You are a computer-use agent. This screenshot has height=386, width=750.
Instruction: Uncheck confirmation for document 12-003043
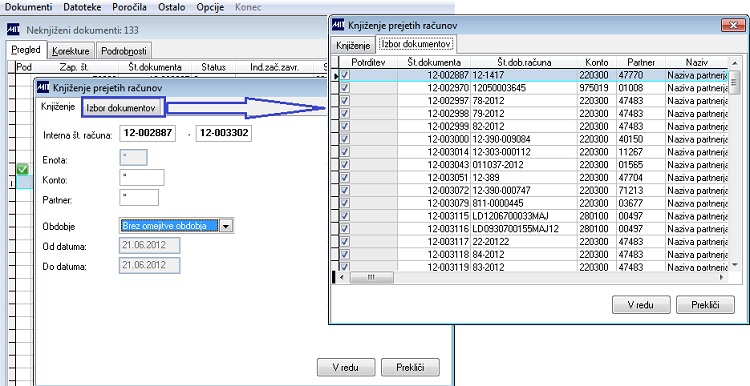pos(344,165)
